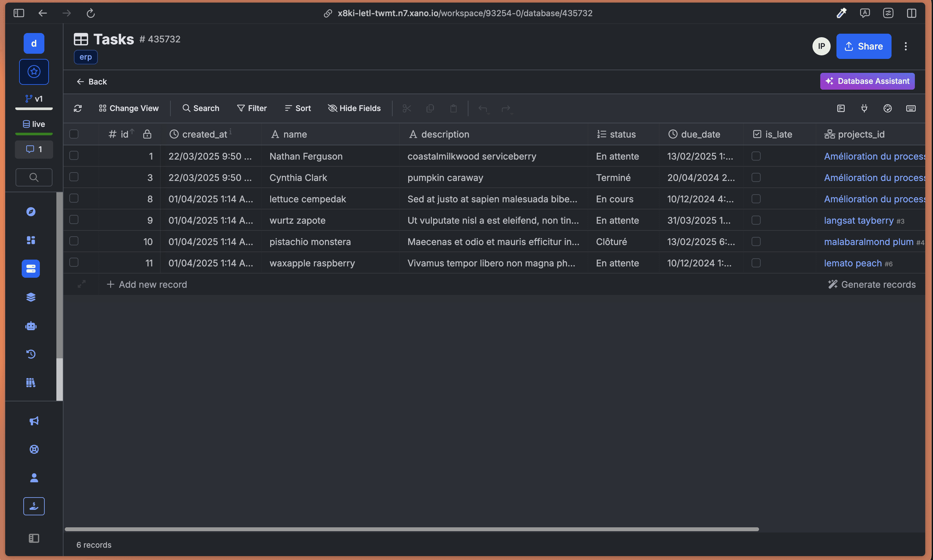Click the Share button

864,46
